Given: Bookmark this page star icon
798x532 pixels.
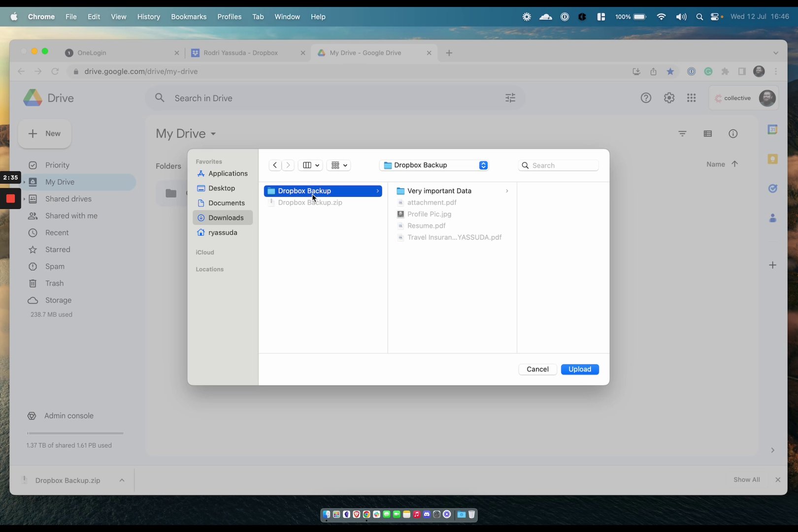Looking at the screenshot, I should (670, 71).
